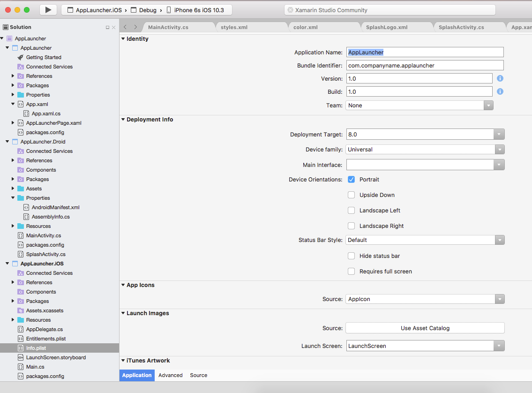
Task: Click the info icon next to Version
Action: coord(500,78)
